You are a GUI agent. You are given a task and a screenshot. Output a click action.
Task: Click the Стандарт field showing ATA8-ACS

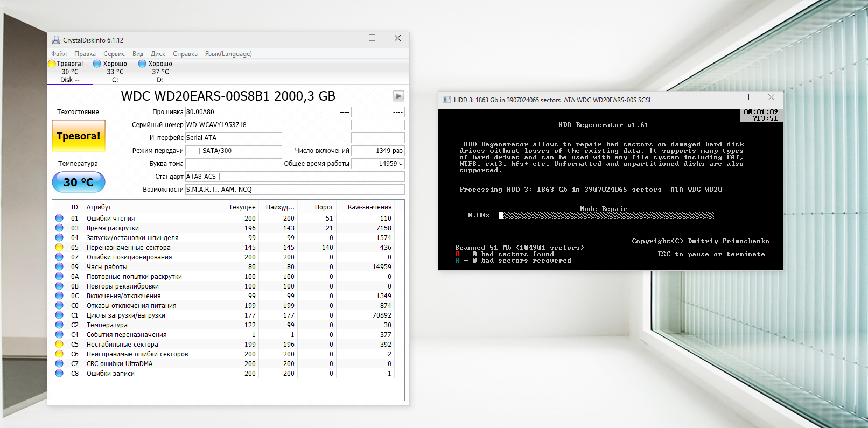(295, 177)
